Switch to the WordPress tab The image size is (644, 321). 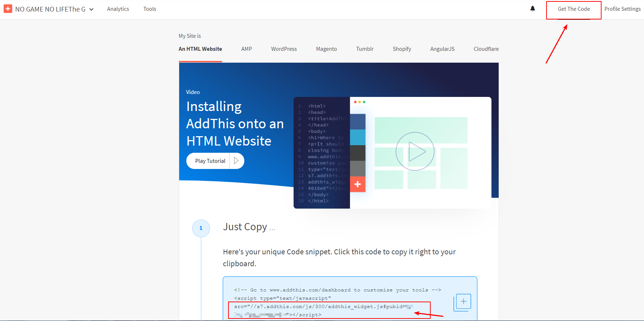click(284, 49)
